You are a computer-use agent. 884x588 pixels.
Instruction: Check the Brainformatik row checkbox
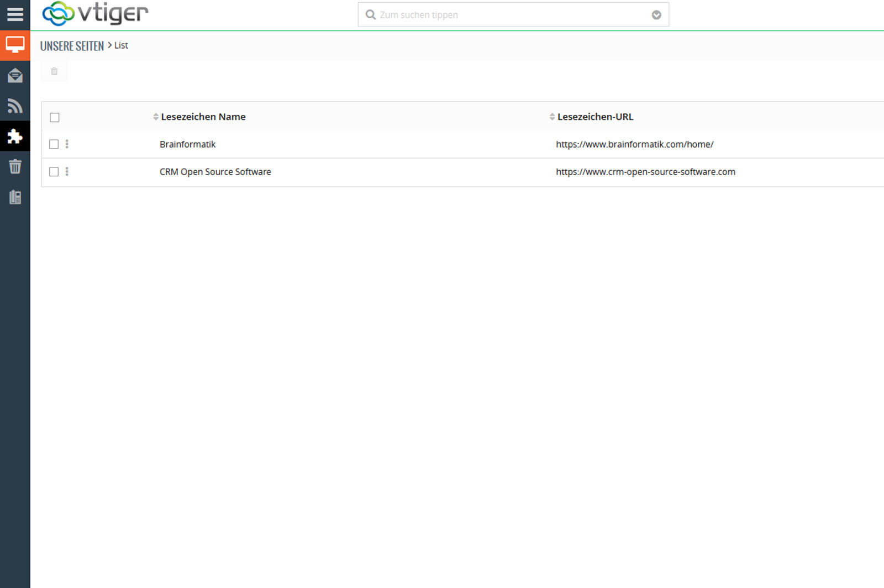54,144
